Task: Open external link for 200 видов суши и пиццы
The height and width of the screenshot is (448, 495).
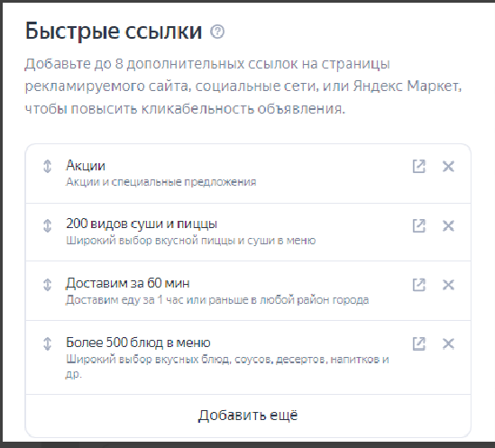Action: pyautogui.click(x=419, y=225)
